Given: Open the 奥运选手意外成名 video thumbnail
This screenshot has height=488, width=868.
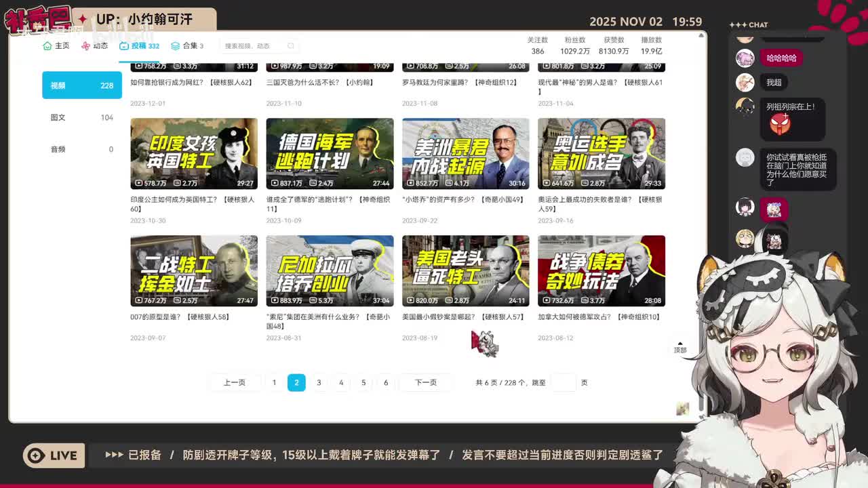Looking at the screenshot, I should pyautogui.click(x=601, y=154).
